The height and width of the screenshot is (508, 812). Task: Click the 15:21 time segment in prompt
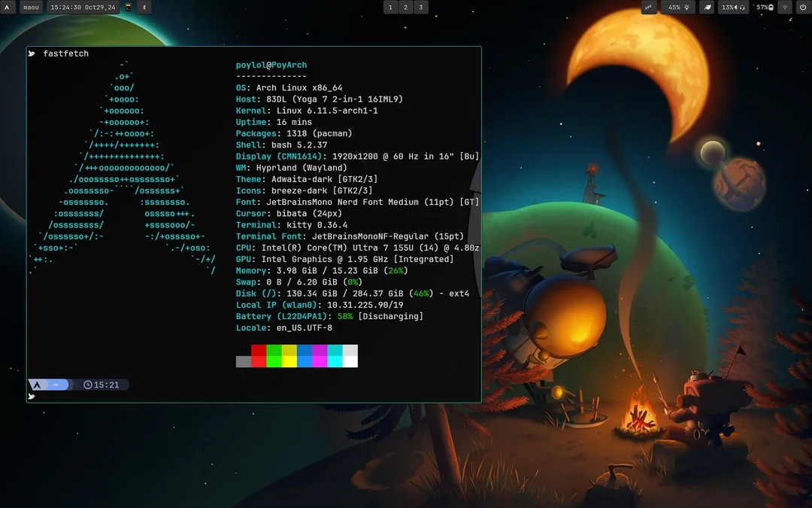click(101, 385)
